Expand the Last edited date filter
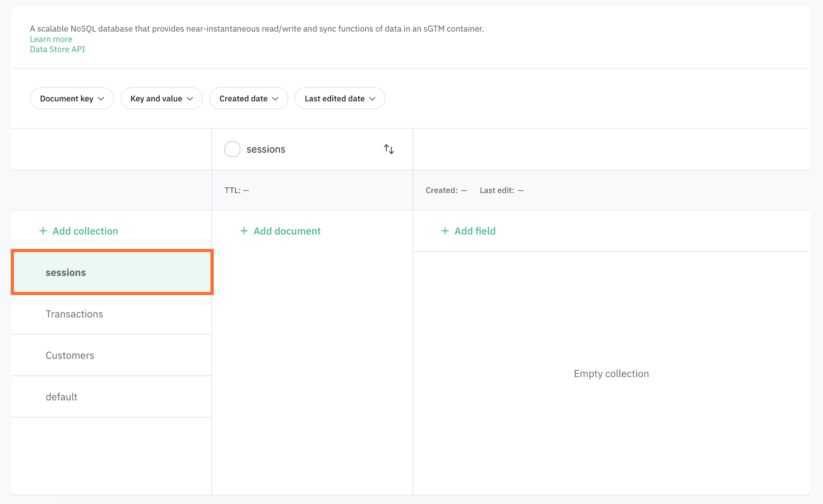The image size is (823, 504). pos(340,98)
